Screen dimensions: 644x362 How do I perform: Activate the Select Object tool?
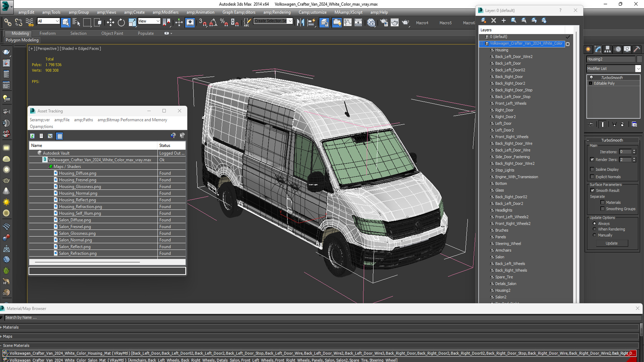click(65, 22)
